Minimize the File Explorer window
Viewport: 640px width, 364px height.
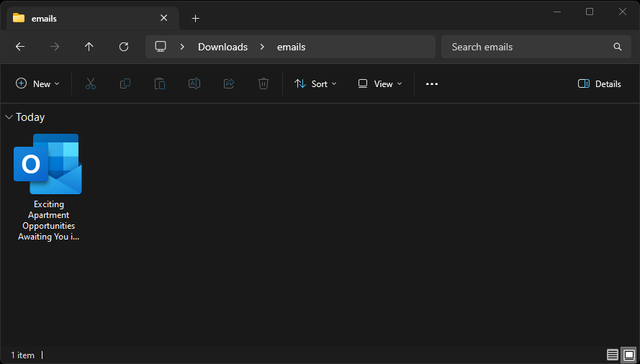pyautogui.click(x=556, y=12)
